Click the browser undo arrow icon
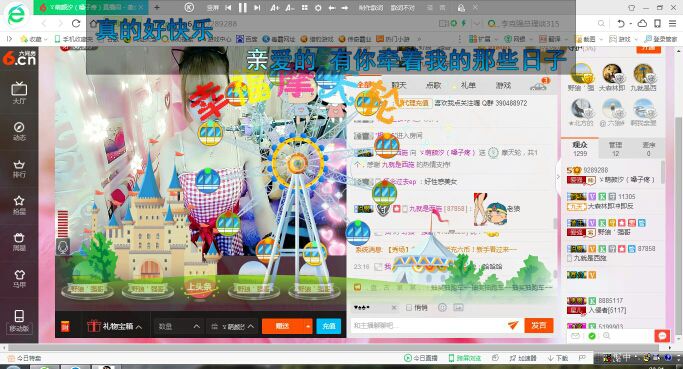The width and height of the screenshot is (683, 369). tap(621, 23)
